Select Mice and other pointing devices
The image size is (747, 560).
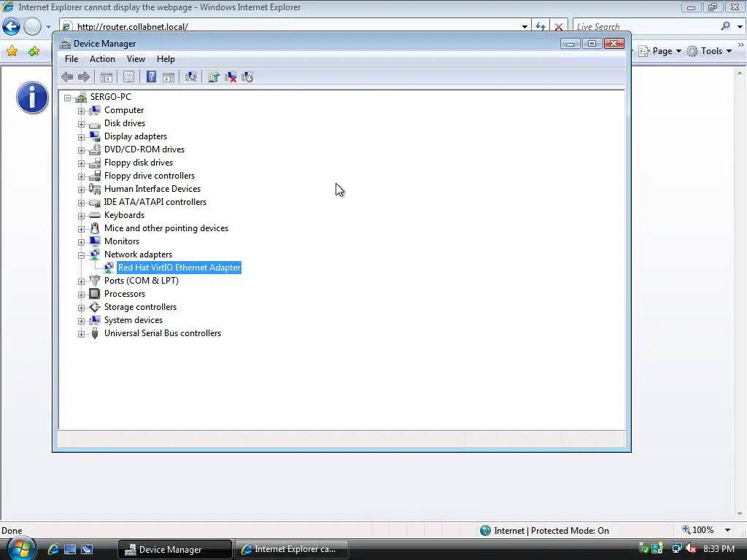166,228
